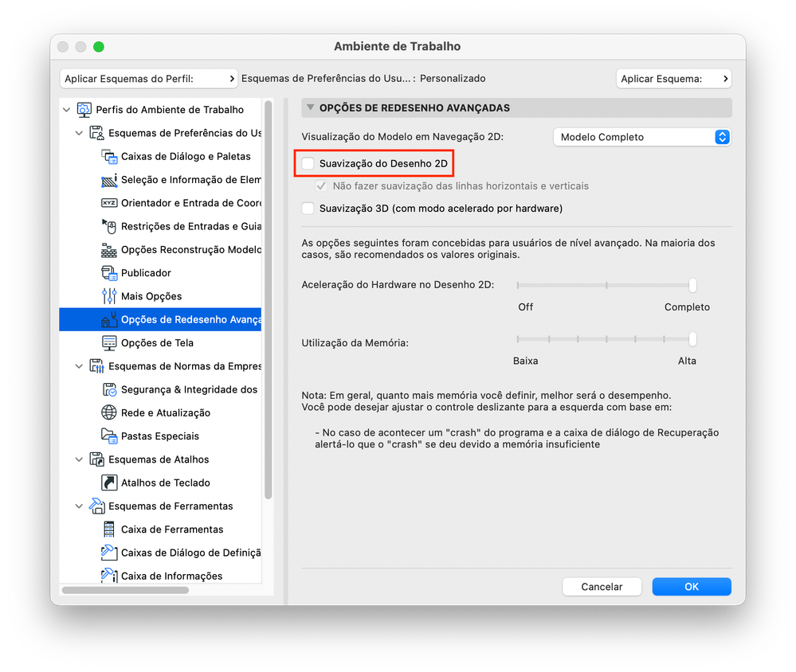Screen dimensions: 796x672
Task: Click the 'Completo' slider label
Action: pos(687,307)
